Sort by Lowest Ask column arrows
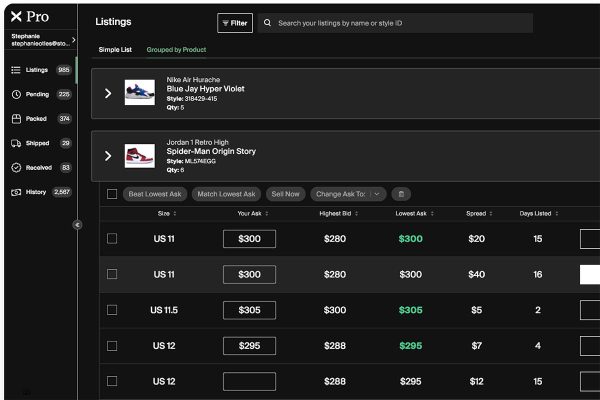Image resolution: width=600 pixels, height=400 pixels. (432, 214)
